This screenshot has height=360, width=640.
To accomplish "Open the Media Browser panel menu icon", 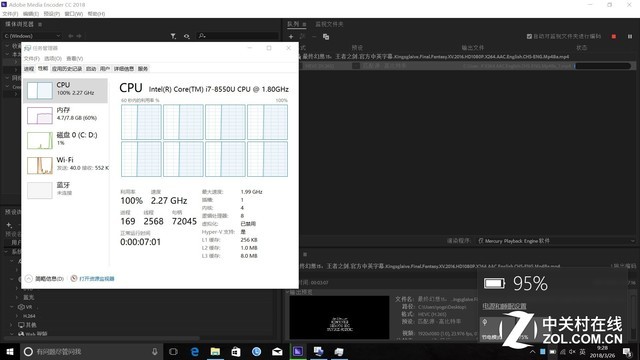I will tap(40, 24).
